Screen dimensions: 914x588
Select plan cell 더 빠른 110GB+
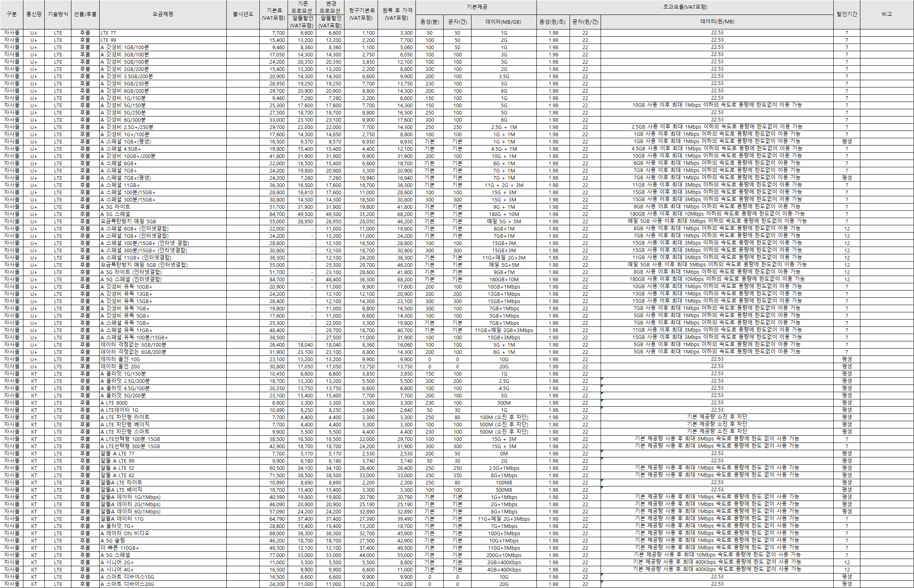click(163, 548)
